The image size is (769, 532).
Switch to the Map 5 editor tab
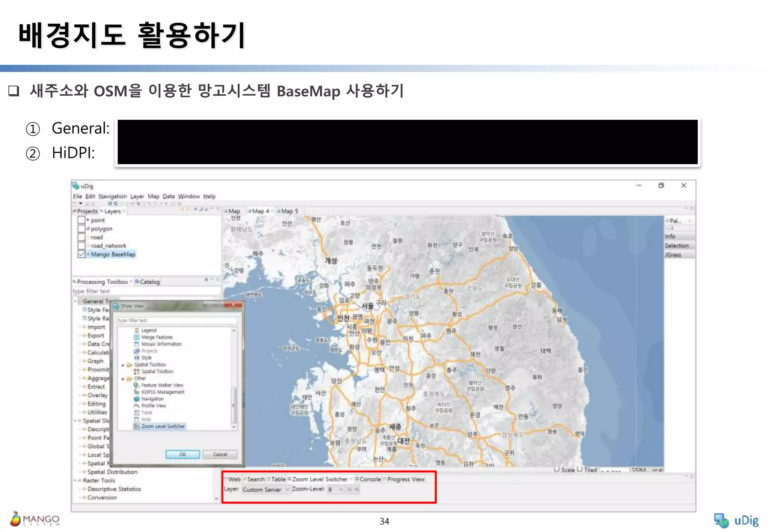tap(287, 211)
